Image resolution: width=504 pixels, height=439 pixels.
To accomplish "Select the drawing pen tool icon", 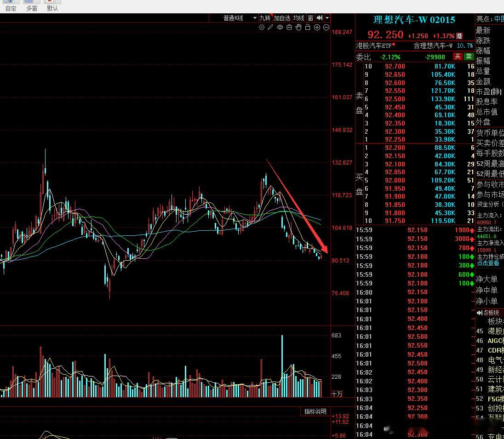I will click(x=271, y=27).
